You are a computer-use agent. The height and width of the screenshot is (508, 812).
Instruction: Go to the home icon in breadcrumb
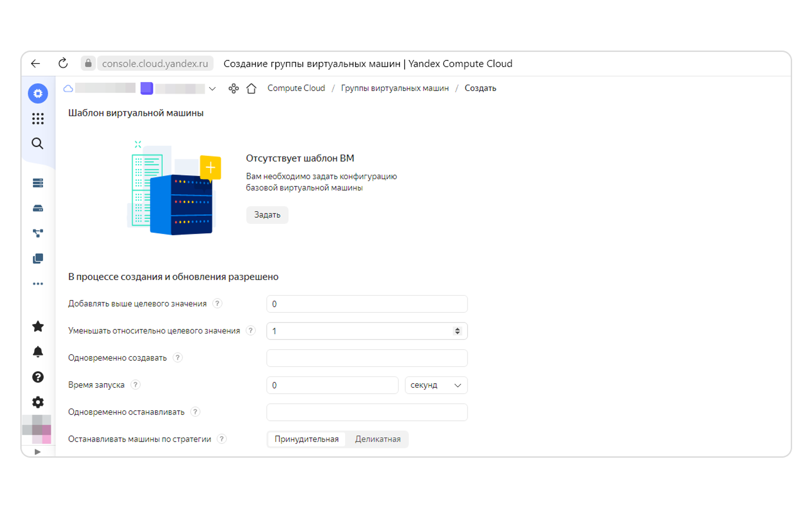click(251, 88)
